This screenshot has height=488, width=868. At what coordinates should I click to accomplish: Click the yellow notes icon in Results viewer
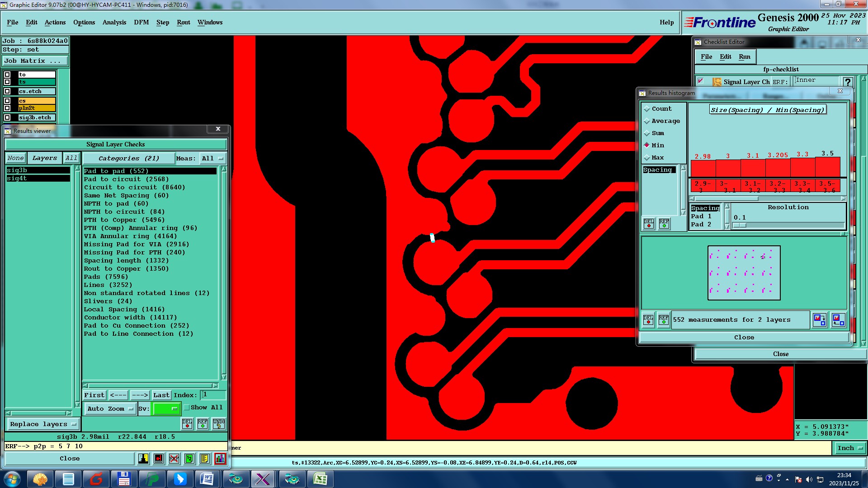tap(205, 459)
